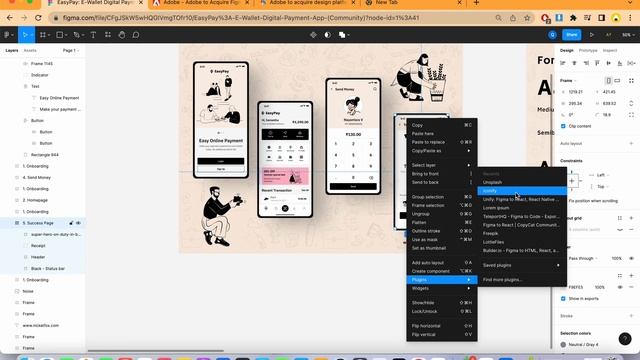640x360 pixels.
Task: Click the selection color Neutral Gray swatch
Action: coord(563,344)
